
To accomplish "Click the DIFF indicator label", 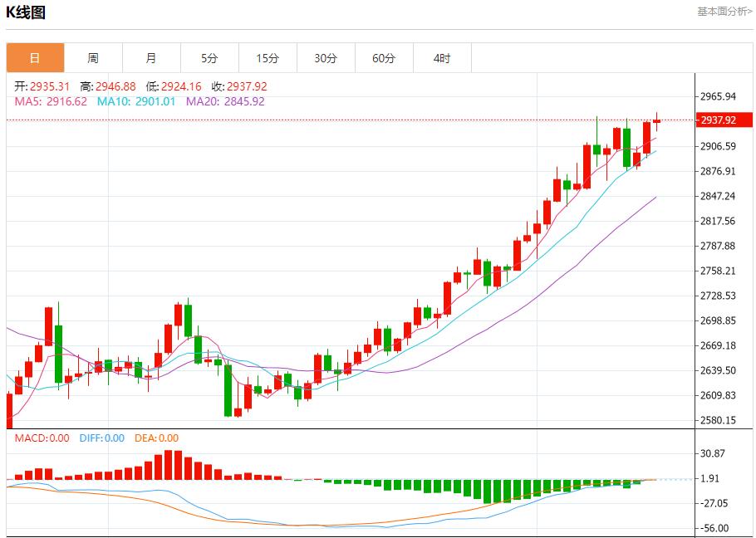I will [x=102, y=438].
